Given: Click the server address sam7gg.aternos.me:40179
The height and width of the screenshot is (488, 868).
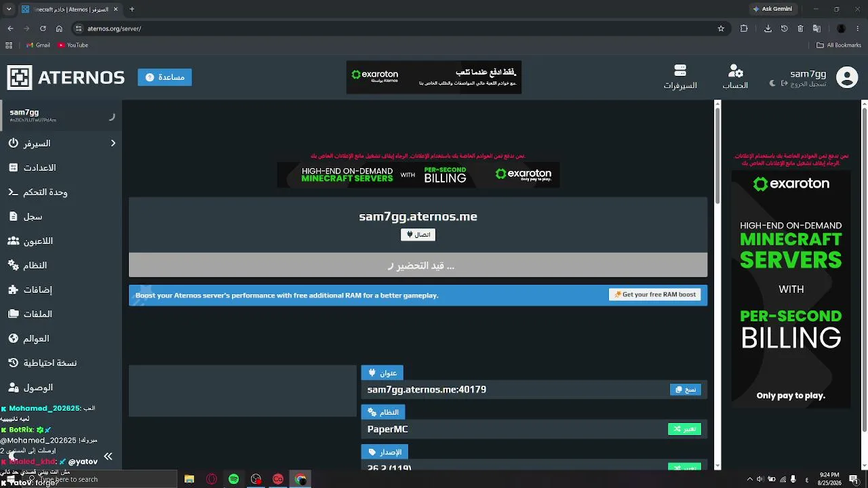Looking at the screenshot, I should tap(427, 390).
